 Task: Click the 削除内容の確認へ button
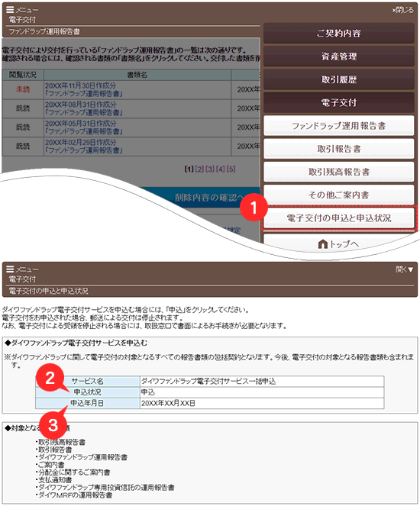pyautogui.click(x=209, y=198)
